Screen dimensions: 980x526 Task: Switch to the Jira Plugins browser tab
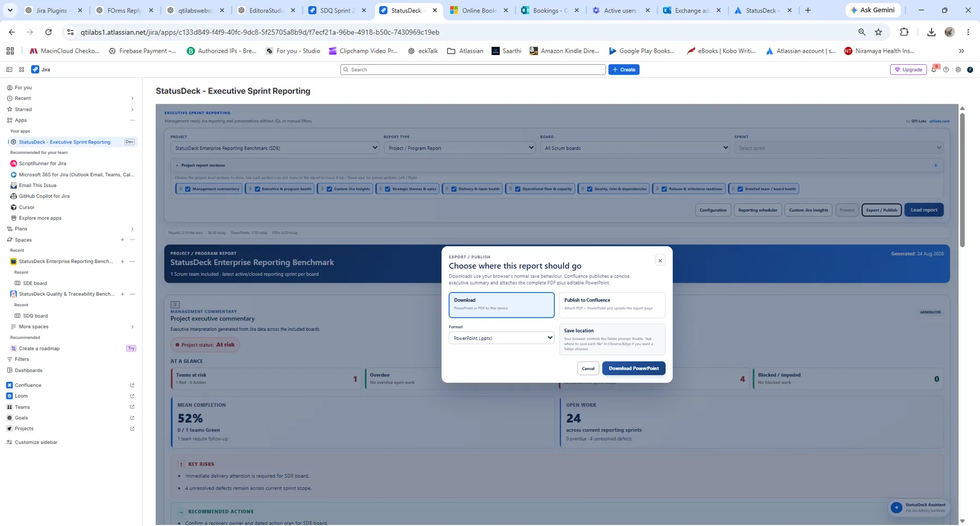tap(52, 10)
